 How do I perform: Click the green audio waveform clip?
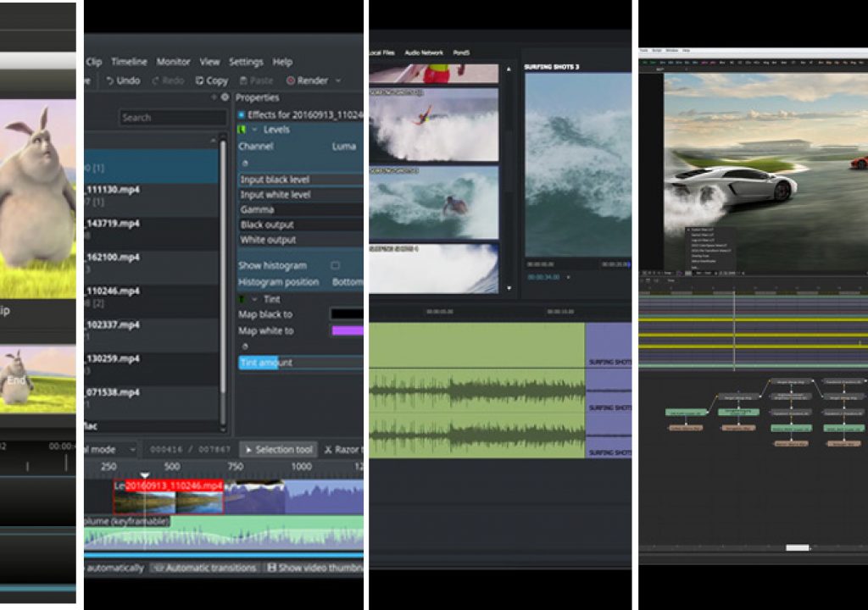[476, 391]
